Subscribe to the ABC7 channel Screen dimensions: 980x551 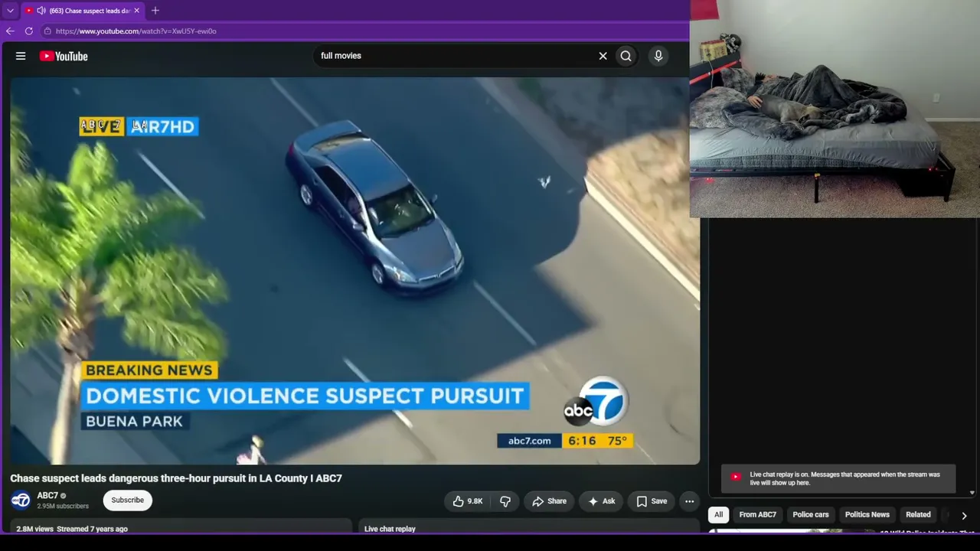tap(128, 500)
